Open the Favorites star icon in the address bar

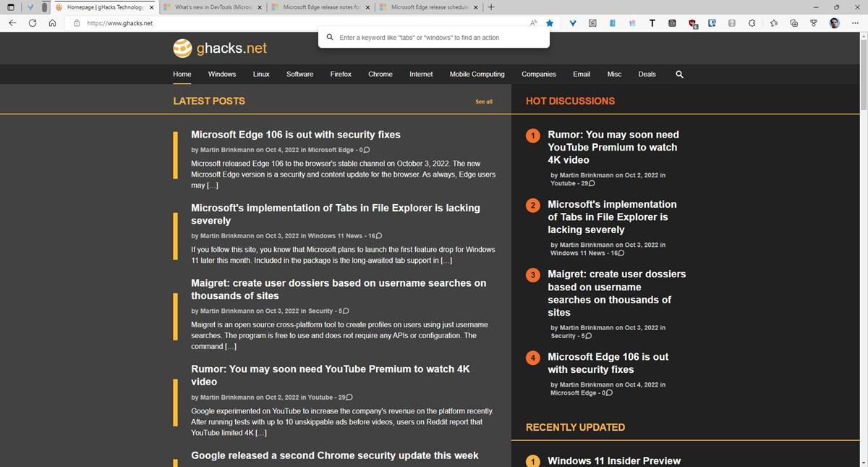pyautogui.click(x=550, y=22)
